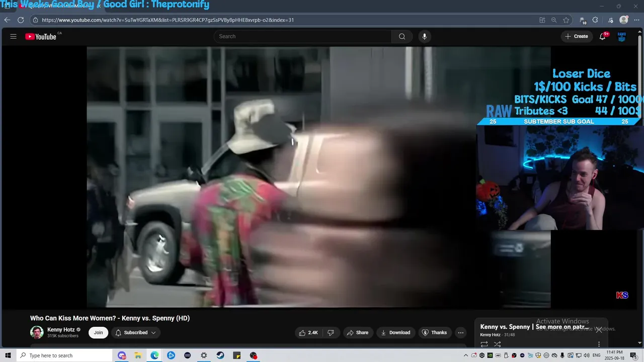The image size is (644, 362).
Task: Send a Thanks tip button
Action: 434,332
